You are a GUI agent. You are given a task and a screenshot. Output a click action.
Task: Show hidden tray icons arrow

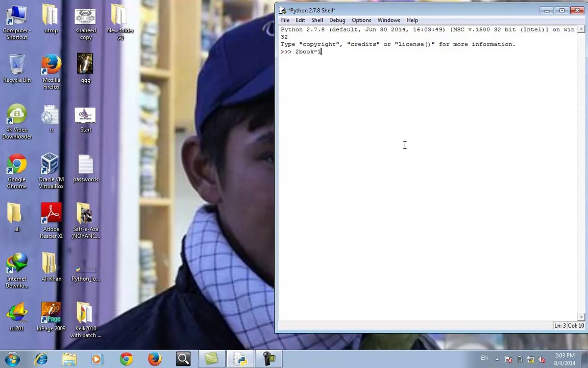coord(497,359)
